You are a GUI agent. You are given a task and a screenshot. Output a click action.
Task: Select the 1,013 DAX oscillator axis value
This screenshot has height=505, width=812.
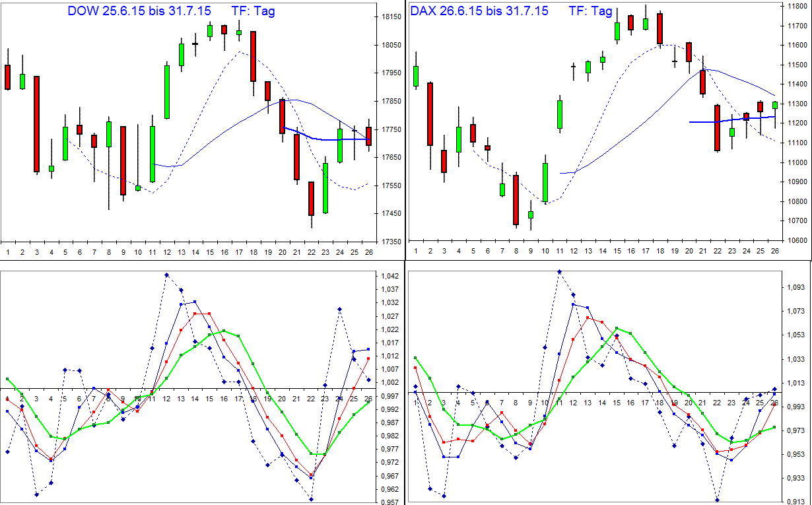point(797,383)
